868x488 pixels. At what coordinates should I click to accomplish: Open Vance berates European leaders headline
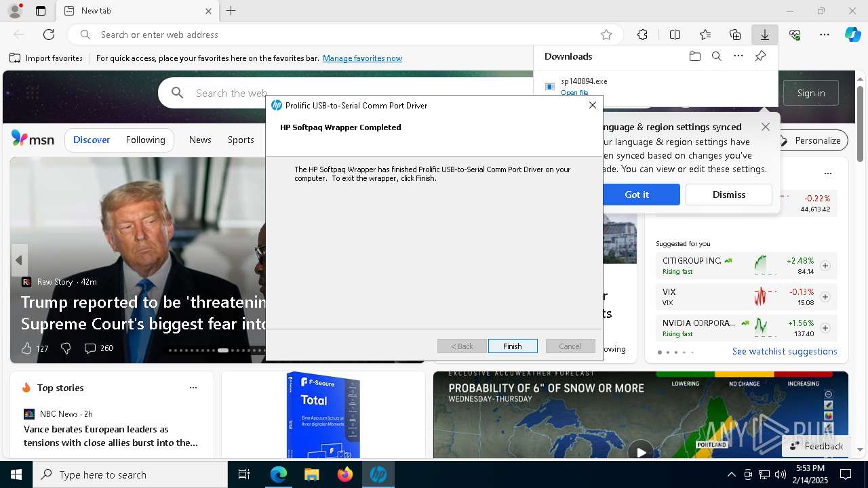111,436
